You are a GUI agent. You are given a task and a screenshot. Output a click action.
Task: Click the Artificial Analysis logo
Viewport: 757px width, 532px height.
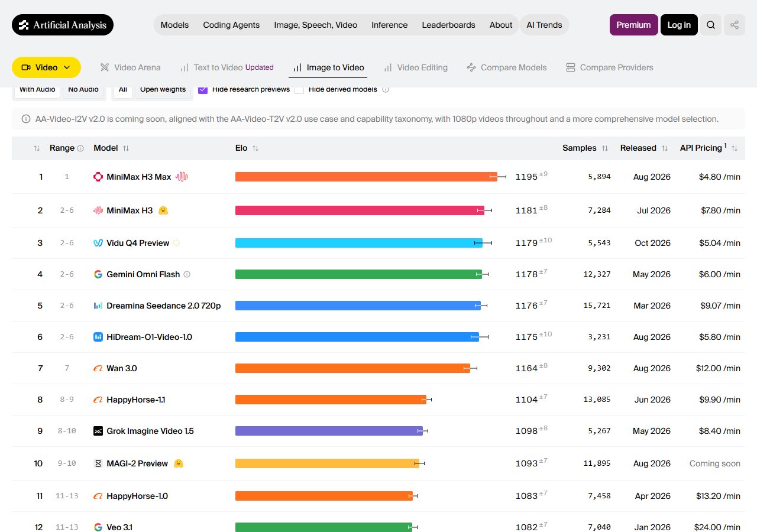coord(63,25)
